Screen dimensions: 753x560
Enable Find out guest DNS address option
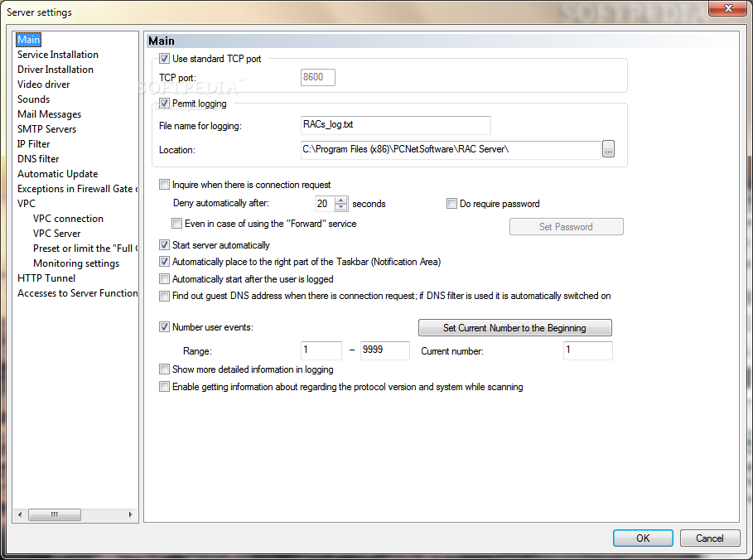coord(164,296)
